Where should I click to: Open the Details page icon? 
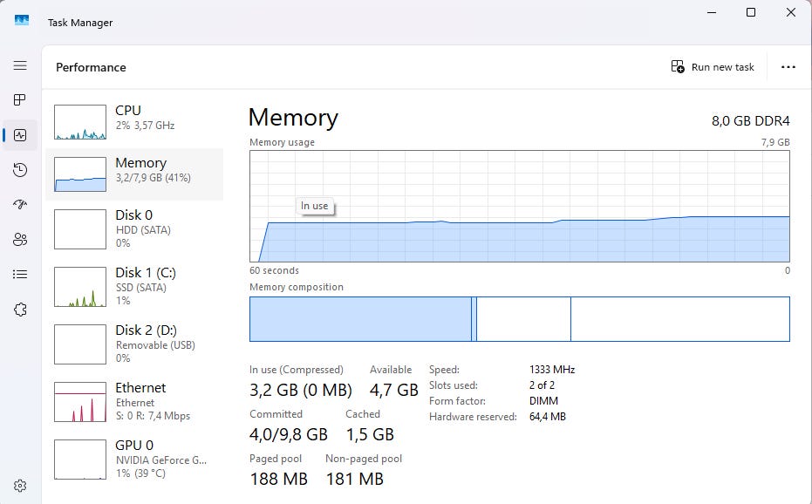coord(20,274)
